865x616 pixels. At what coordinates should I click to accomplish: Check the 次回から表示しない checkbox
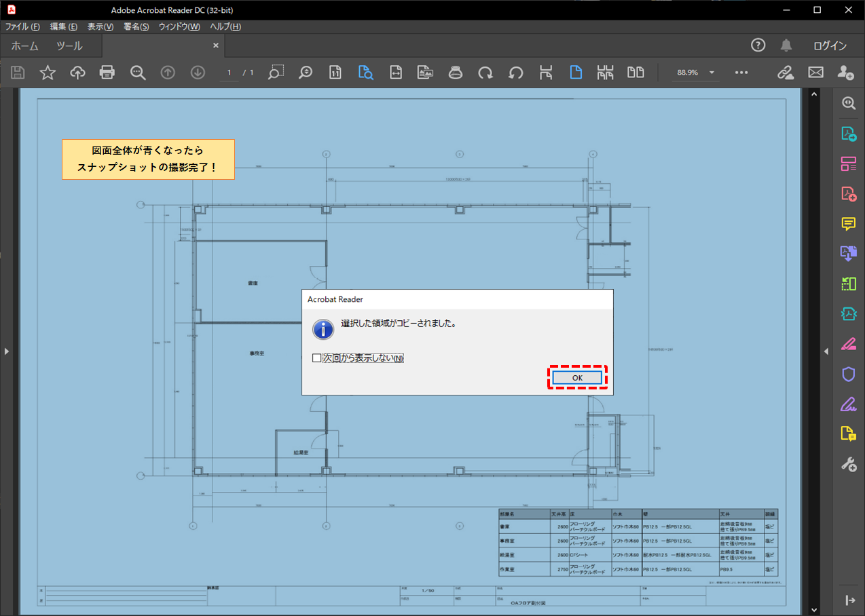[316, 358]
